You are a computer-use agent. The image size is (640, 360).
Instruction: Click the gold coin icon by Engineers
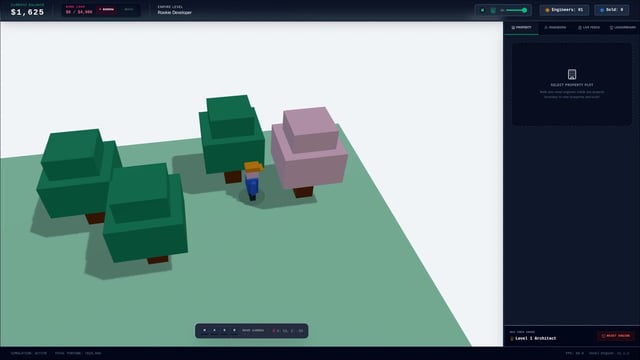[x=547, y=10]
